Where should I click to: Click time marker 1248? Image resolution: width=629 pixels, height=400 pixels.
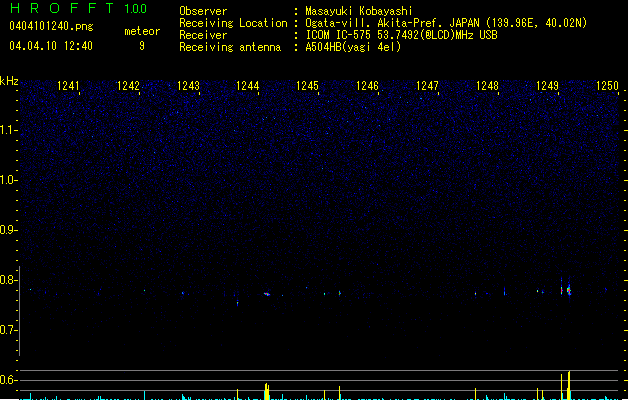coord(487,86)
